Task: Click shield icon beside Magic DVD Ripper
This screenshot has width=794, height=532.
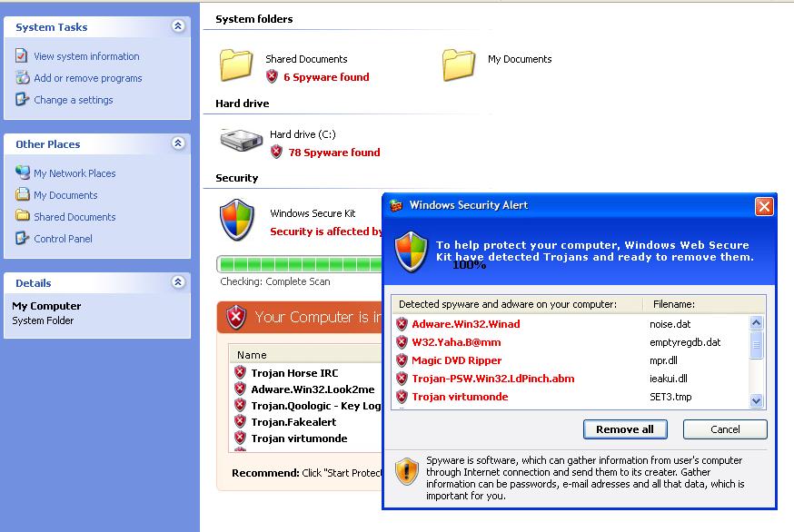Action: 402,360
